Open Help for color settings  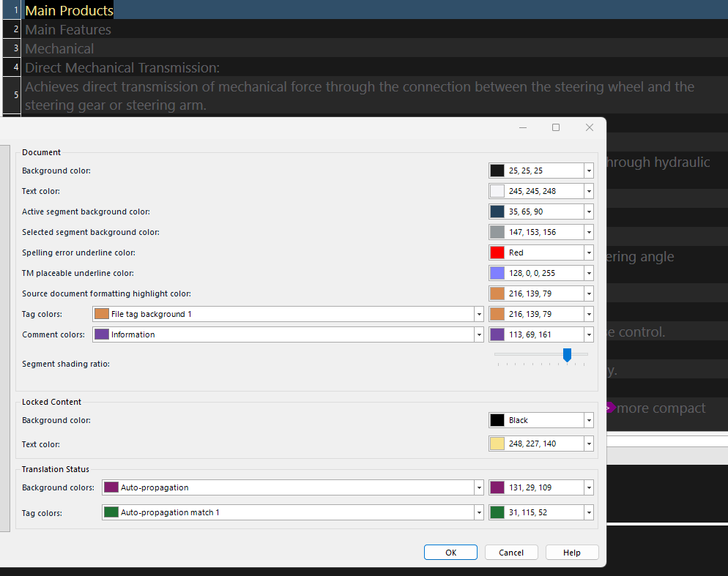click(x=572, y=553)
